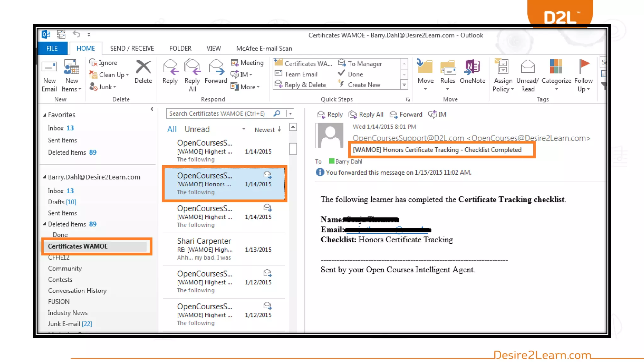Click the Forward ribbon icon

tap(216, 72)
